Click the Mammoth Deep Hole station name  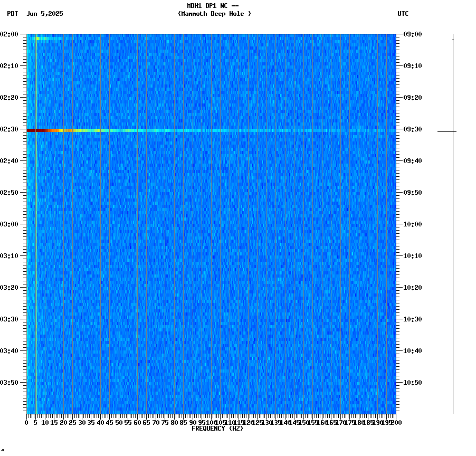[215, 14]
